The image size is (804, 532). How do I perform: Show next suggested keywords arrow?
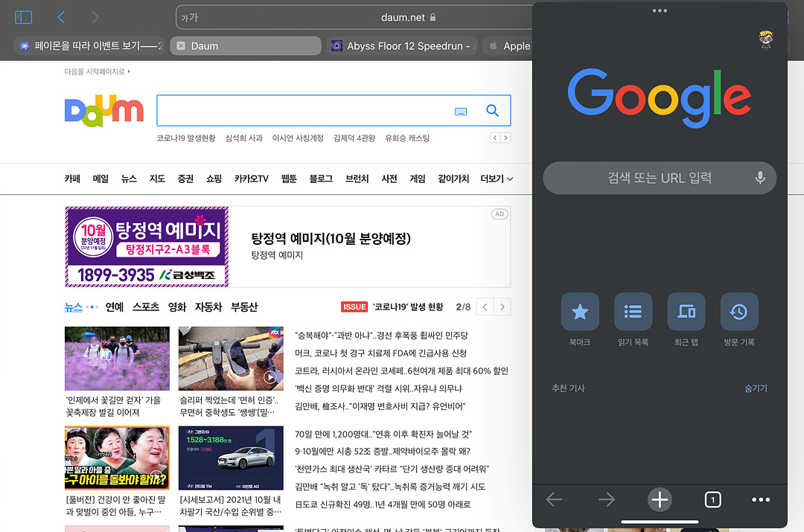505,138
